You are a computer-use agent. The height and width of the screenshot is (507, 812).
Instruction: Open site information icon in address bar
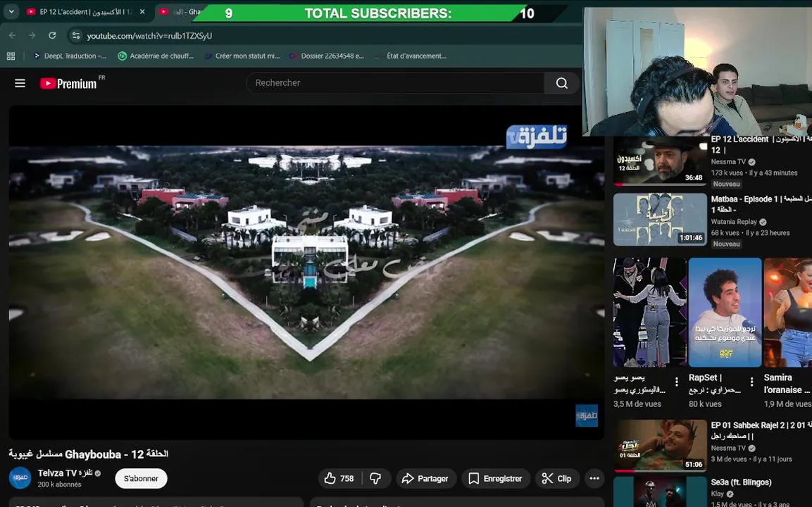point(76,36)
